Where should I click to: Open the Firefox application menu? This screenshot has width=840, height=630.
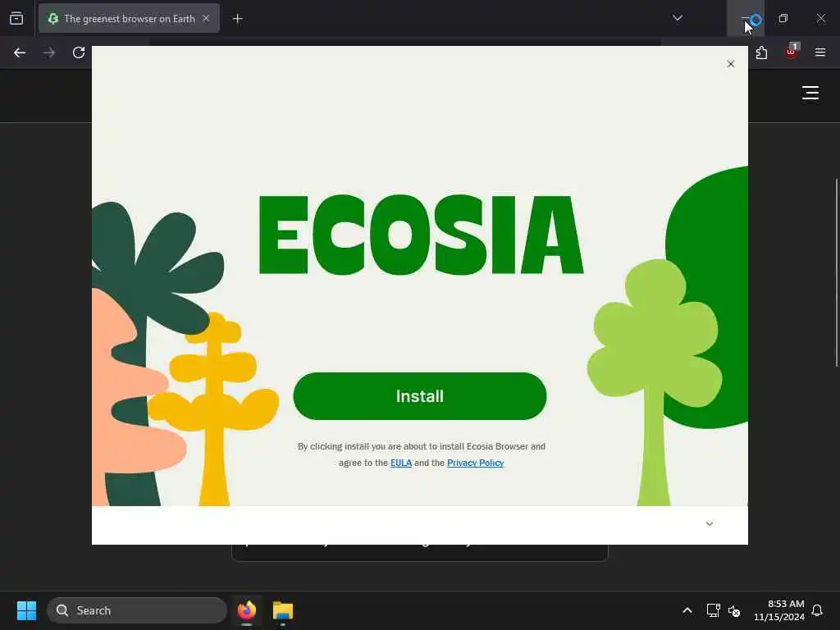(820, 52)
